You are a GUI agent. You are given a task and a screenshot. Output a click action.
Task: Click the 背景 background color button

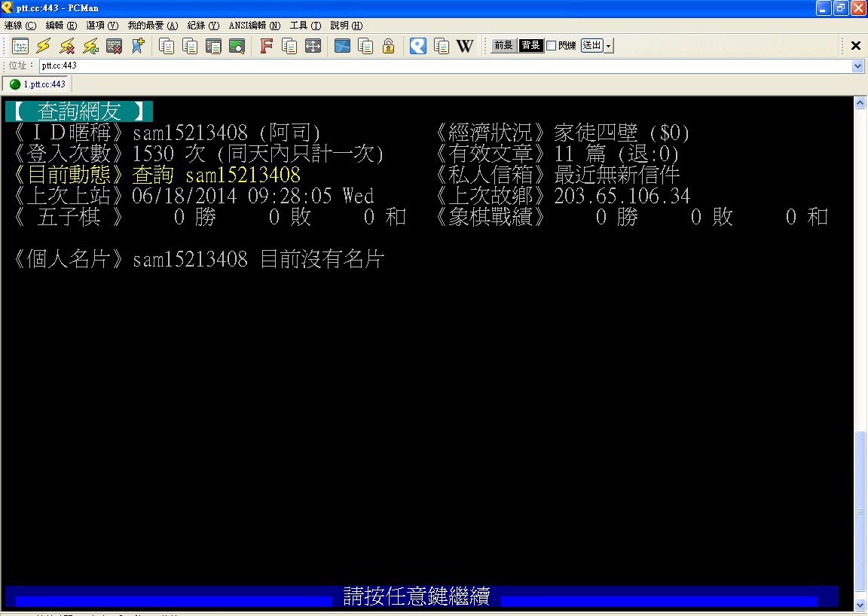530,45
